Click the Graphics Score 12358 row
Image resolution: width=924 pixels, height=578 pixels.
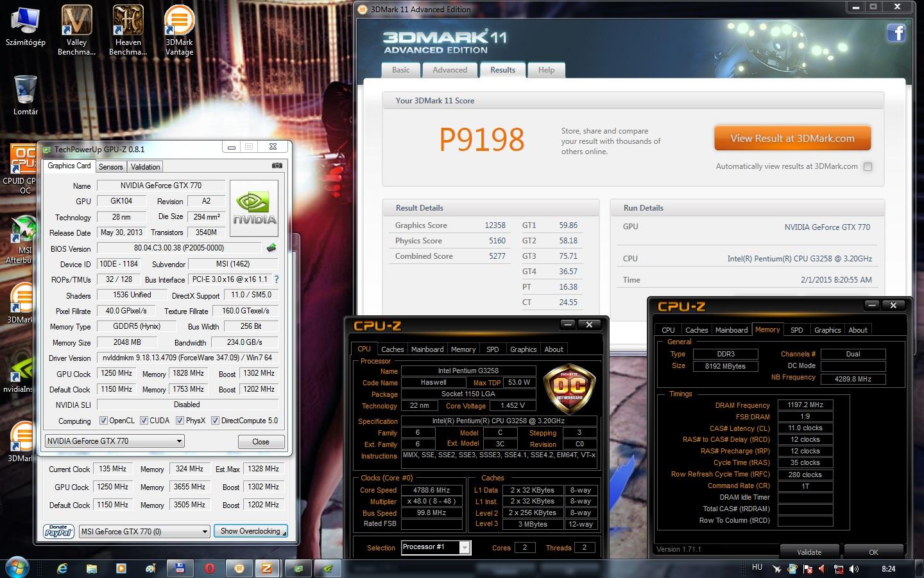click(x=450, y=225)
